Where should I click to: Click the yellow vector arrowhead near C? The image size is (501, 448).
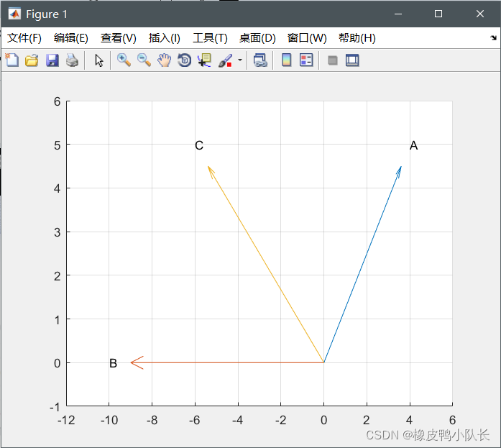coord(211,172)
